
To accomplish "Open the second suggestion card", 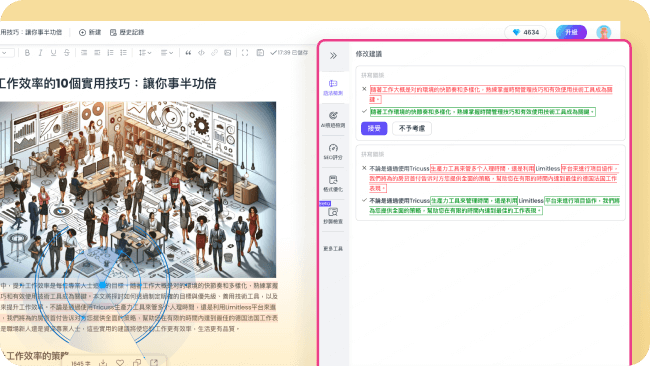I will coord(490,182).
